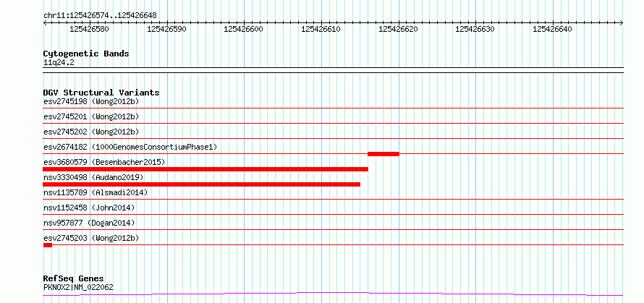Open variant esv2745198 (Wong2012b)

(x=91, y=101)
